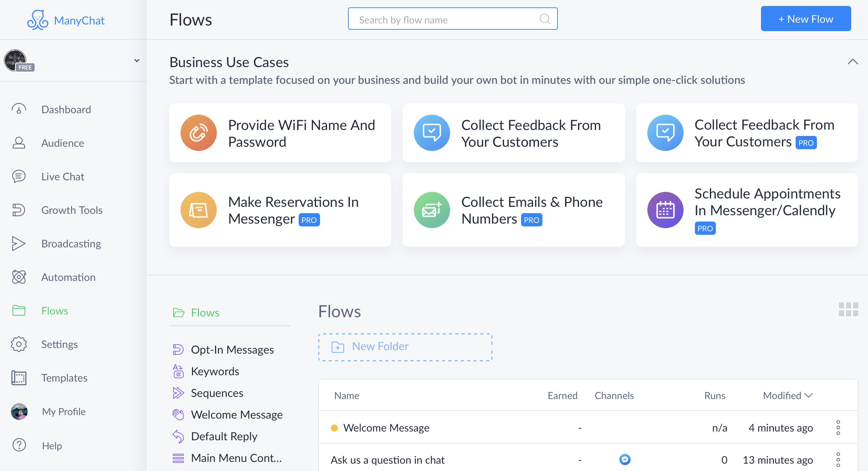Open the Flows menu item
The width and height of the screenshot is (868, 471).
[55, 310]
